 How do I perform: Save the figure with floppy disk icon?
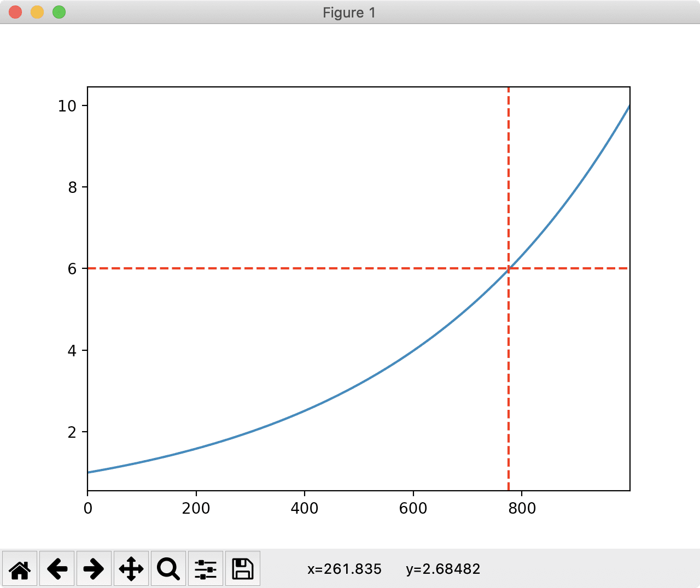click(243, 569)
